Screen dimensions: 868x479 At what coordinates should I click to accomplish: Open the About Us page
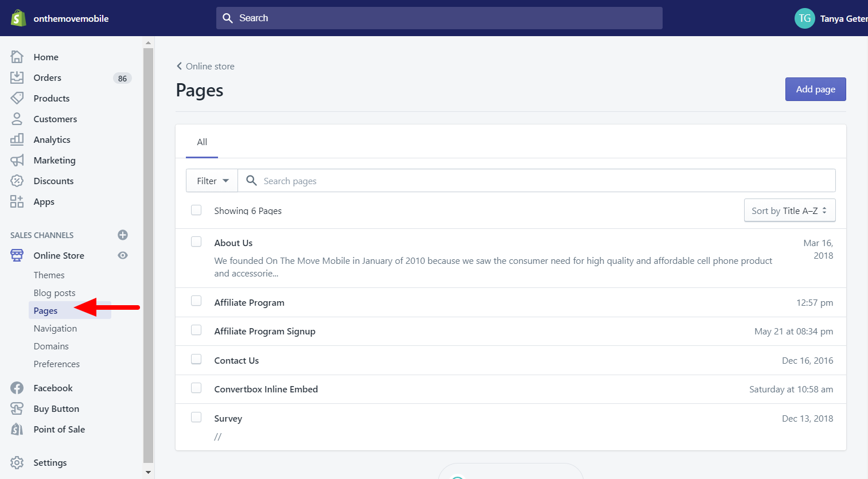233,243
